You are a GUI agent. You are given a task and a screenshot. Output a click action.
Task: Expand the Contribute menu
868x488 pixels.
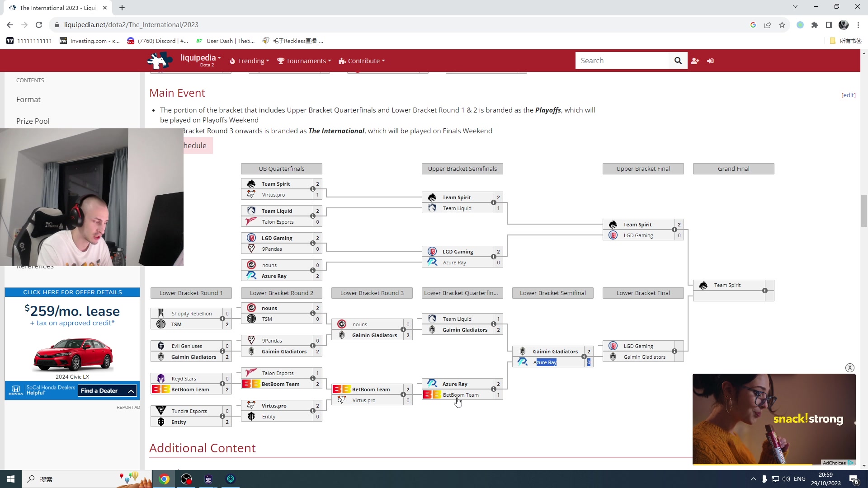(362, 61)
